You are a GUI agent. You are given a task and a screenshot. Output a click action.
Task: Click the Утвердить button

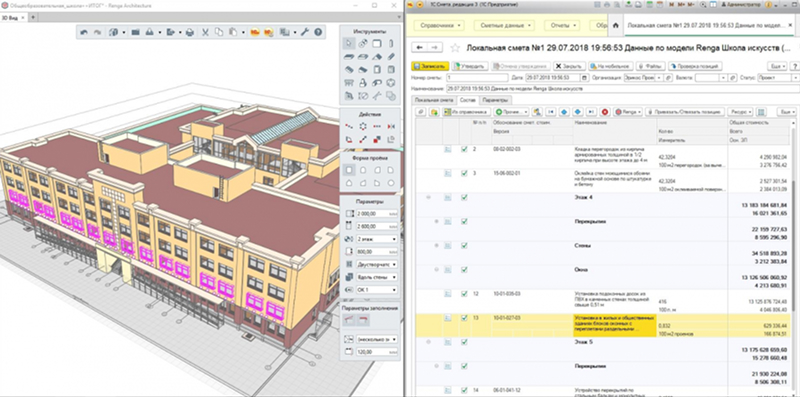coord(471,66)
